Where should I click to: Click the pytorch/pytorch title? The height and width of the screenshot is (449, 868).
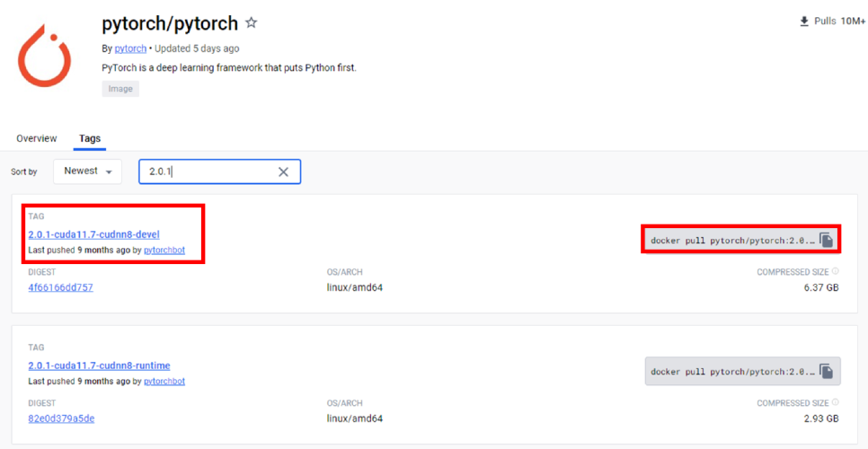coord(170,23)
